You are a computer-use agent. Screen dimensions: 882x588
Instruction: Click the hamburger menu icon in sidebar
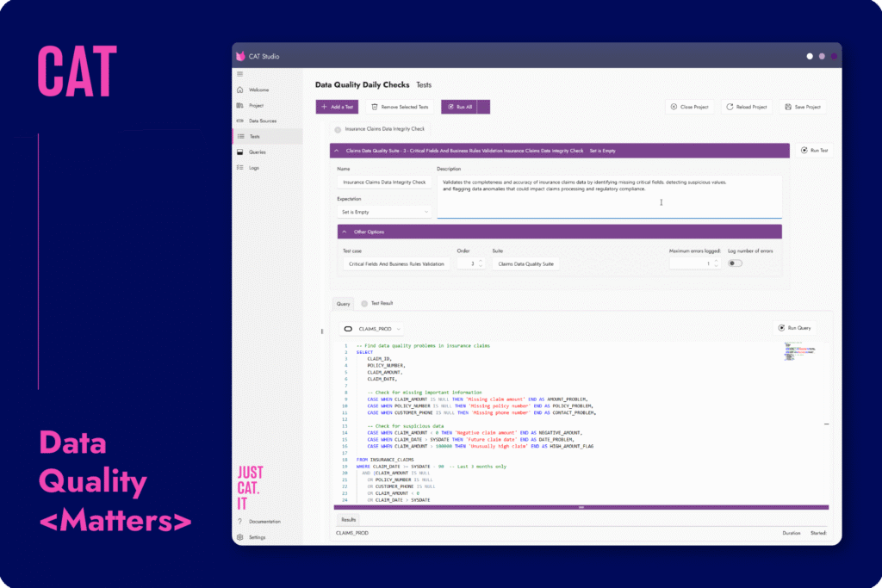coord(240,74)
